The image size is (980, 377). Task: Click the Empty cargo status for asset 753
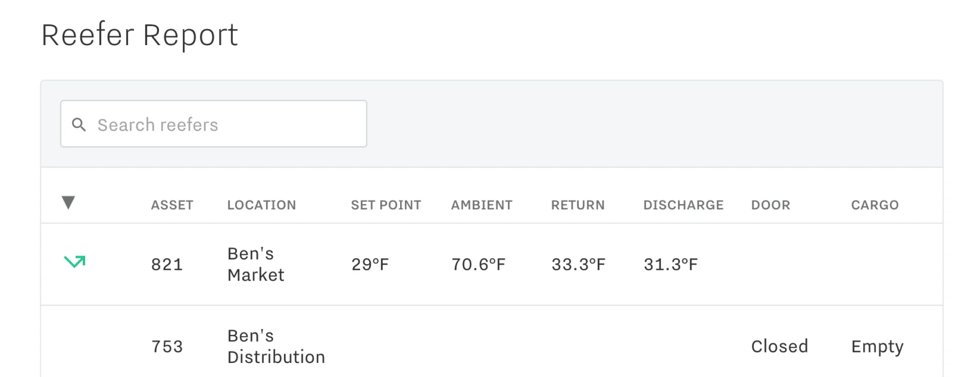coord(877,346)
